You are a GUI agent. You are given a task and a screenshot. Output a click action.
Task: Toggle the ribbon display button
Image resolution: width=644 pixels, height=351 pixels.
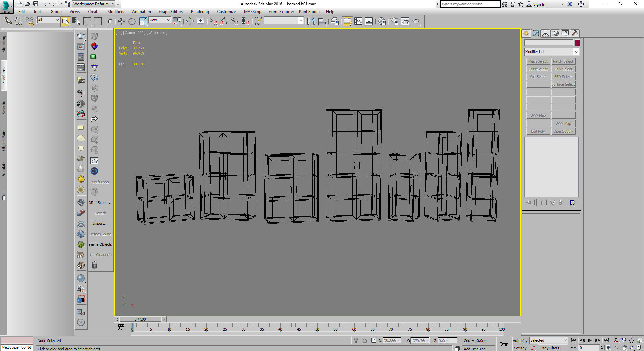click(x=347, y=21)
